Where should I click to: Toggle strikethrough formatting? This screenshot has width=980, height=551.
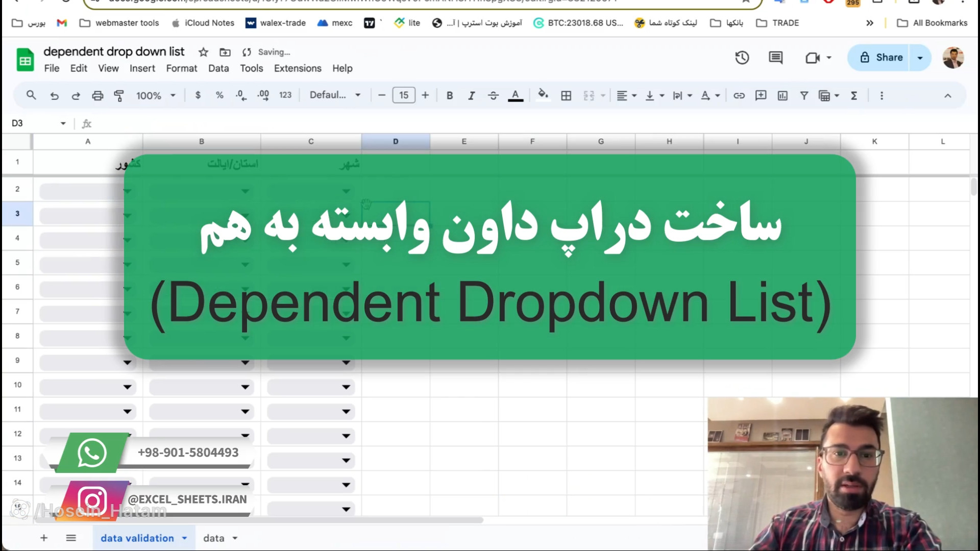pyautogui.click(x=493, y=95)
